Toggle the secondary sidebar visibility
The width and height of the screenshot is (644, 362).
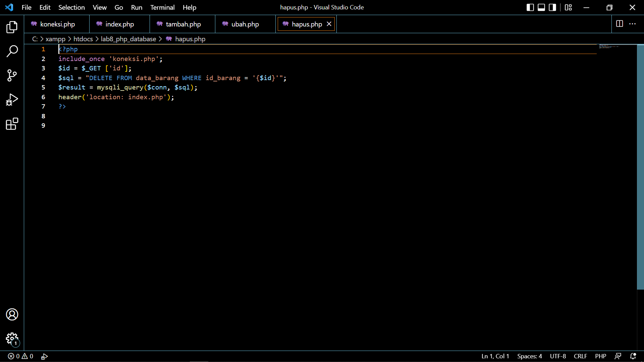(x=552, y=7)
